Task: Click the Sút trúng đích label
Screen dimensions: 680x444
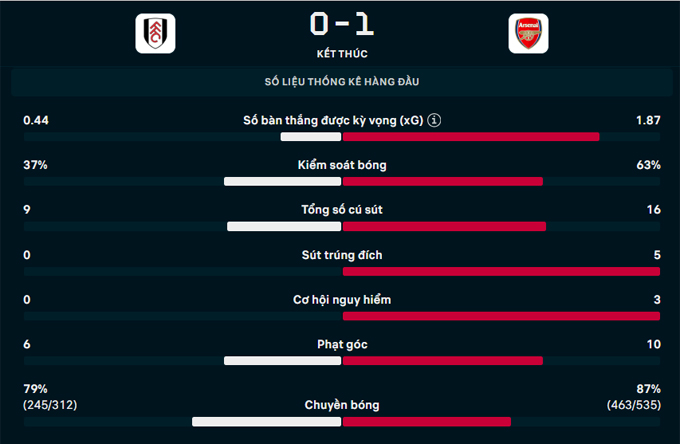Action: (x=342, y=255)
